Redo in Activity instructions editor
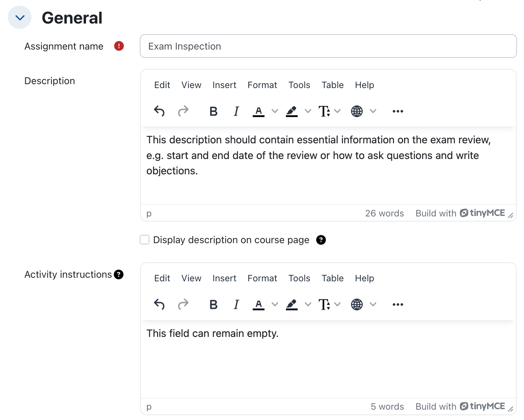524x420 pixels. [x=183, y=304]
